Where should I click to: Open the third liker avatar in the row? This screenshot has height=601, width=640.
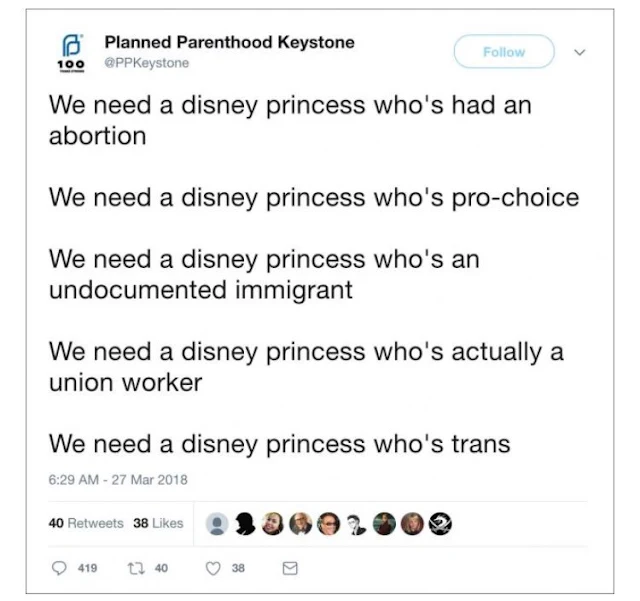click(x=272, y=523)
